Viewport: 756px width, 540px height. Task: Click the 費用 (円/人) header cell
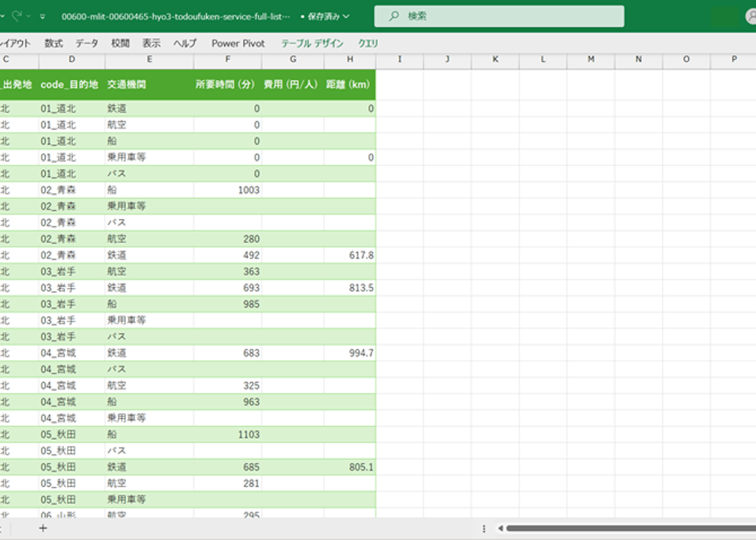click(x=293, y=84)
